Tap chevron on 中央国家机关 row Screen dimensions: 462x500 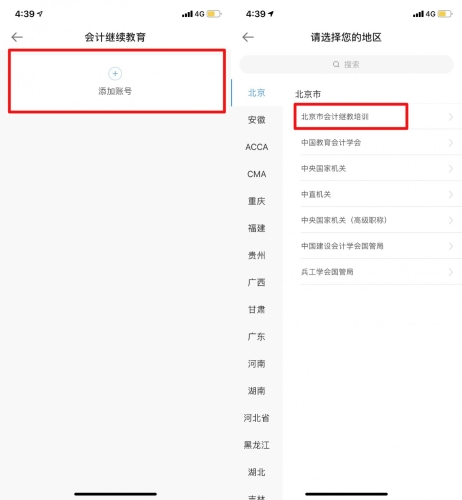(451, 168)
